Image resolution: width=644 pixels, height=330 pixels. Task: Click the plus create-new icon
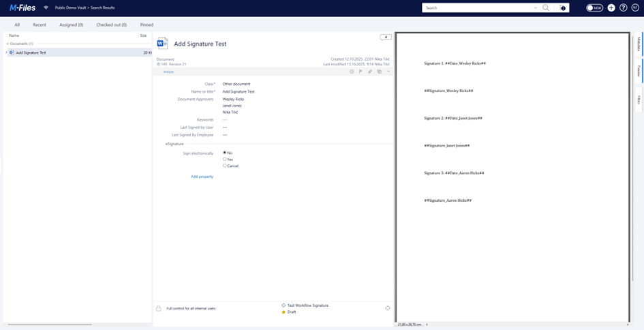point(611,8)
